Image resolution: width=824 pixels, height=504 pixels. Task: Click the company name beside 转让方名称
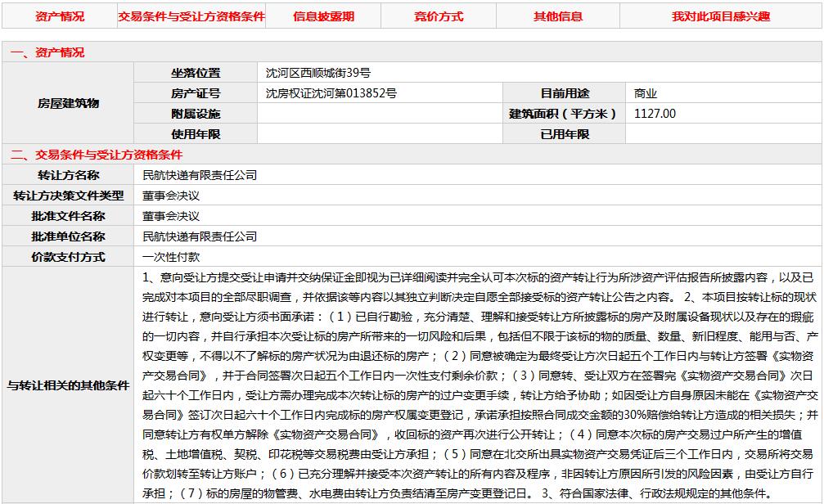pos(200,175)
